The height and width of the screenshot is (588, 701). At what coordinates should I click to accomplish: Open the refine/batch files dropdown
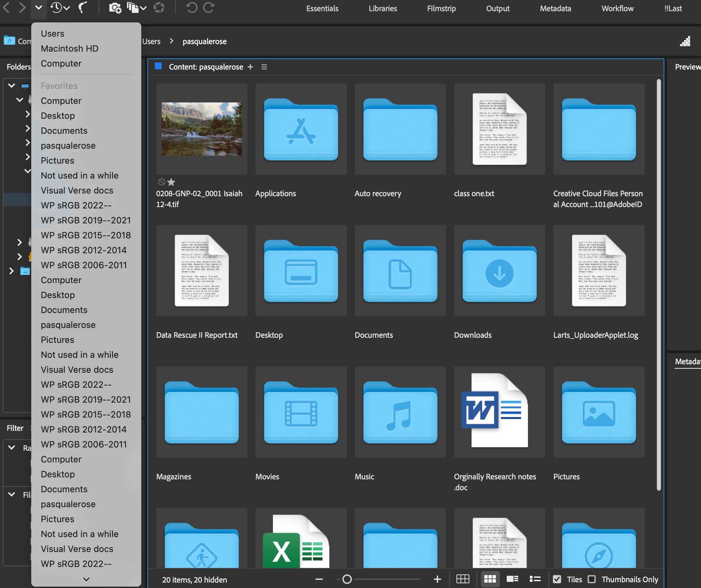(x=137, y=7)
